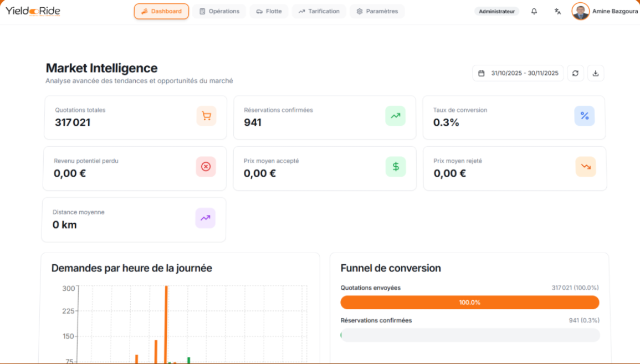Click the orange Quotations envoyées progress bar
This screenshot has height=364, width=640.
(x=470, y=303)
